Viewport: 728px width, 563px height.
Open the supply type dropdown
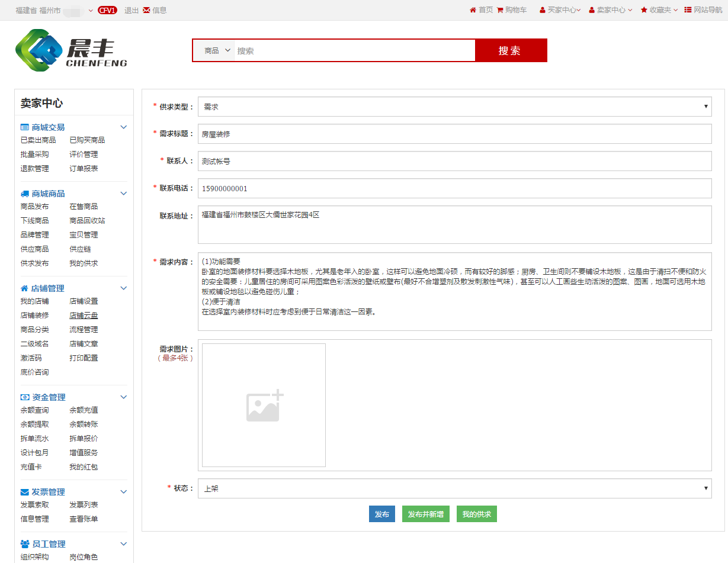click(454, 107)
